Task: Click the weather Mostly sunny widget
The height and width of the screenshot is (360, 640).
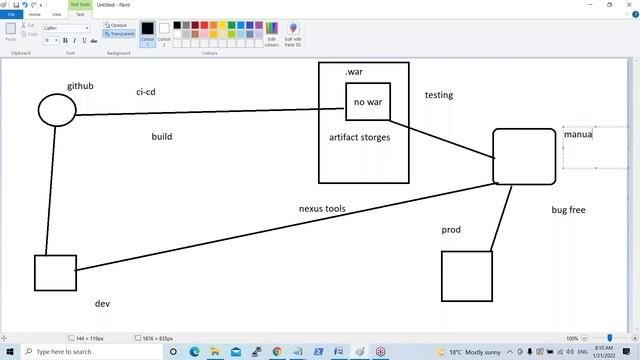Action: click(x=469, y=352)
